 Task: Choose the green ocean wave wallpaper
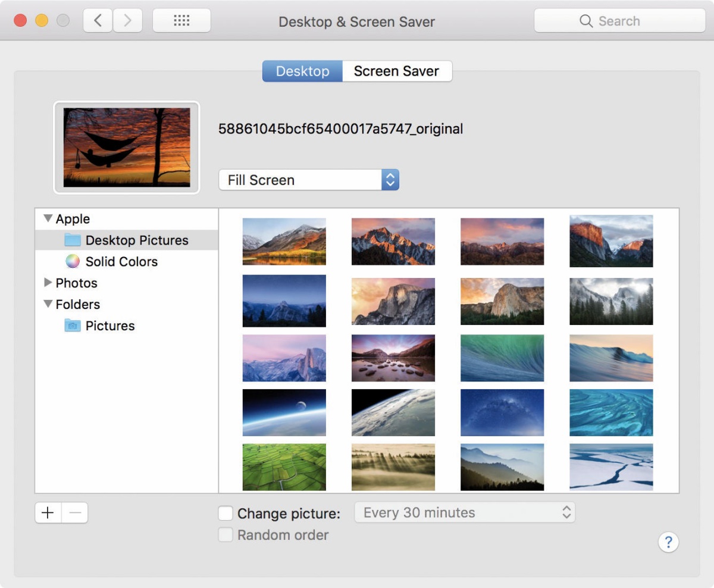click(502, 358)
